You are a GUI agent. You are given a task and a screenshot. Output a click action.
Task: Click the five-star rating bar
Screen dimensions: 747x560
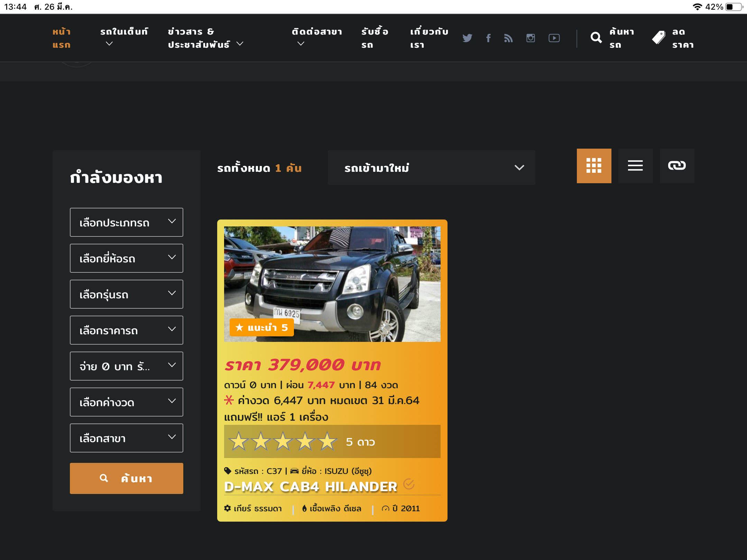point(332,441)
